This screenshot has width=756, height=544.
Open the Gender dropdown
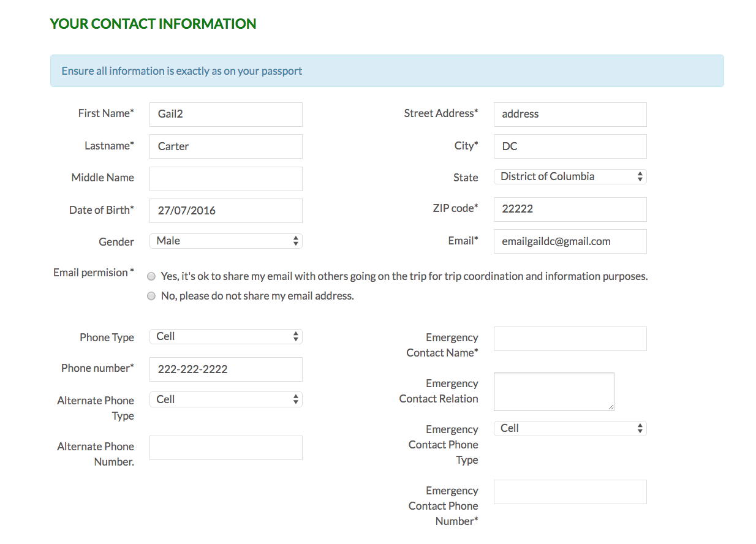(x=225, y=241)
